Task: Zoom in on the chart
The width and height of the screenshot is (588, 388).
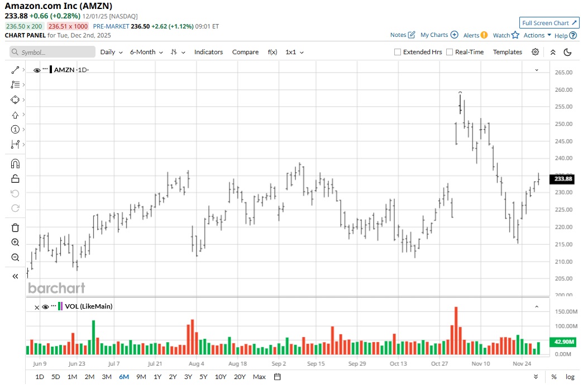Action: [x=15, y=243]
